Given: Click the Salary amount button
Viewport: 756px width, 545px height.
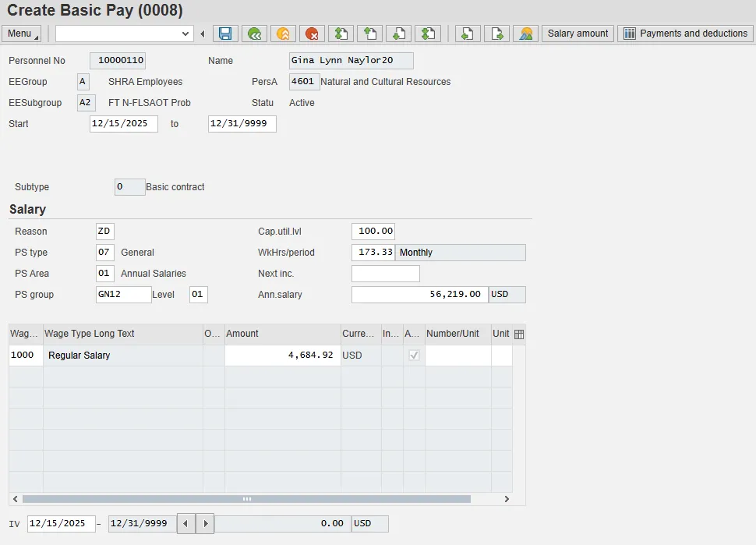Looking at the screenshot, I should click(x=578, y=34).
